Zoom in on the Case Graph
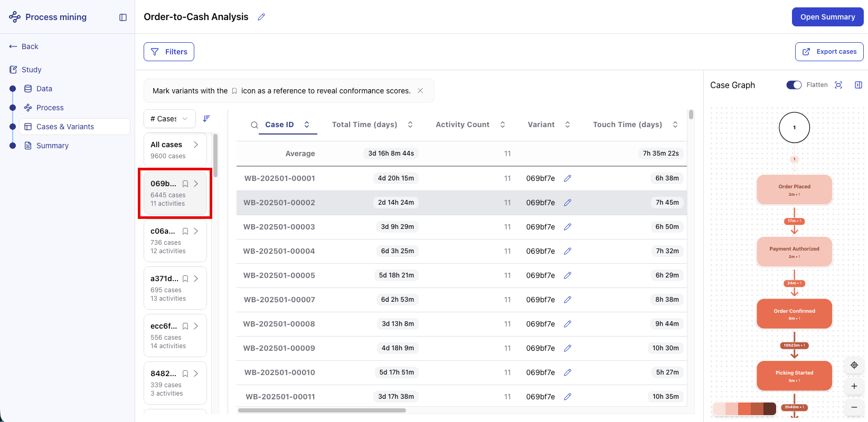The width and height of the screenshot is (868, 422). coord(854,386)
